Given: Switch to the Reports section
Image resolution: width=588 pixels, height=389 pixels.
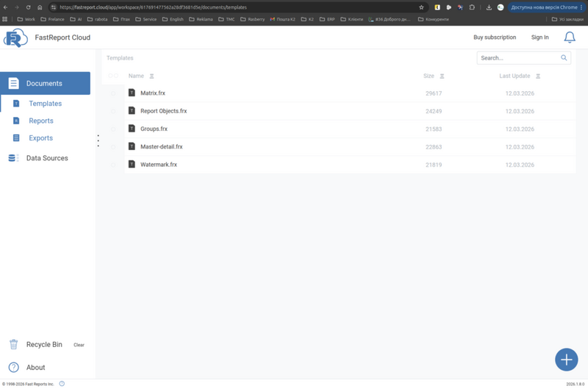Looking at the screenshot, I should [x=40, y=121].
